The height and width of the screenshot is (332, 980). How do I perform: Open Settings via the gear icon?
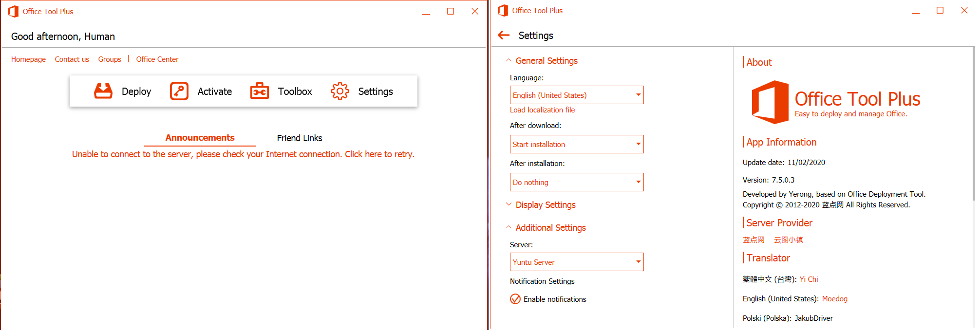click(340, 91)
